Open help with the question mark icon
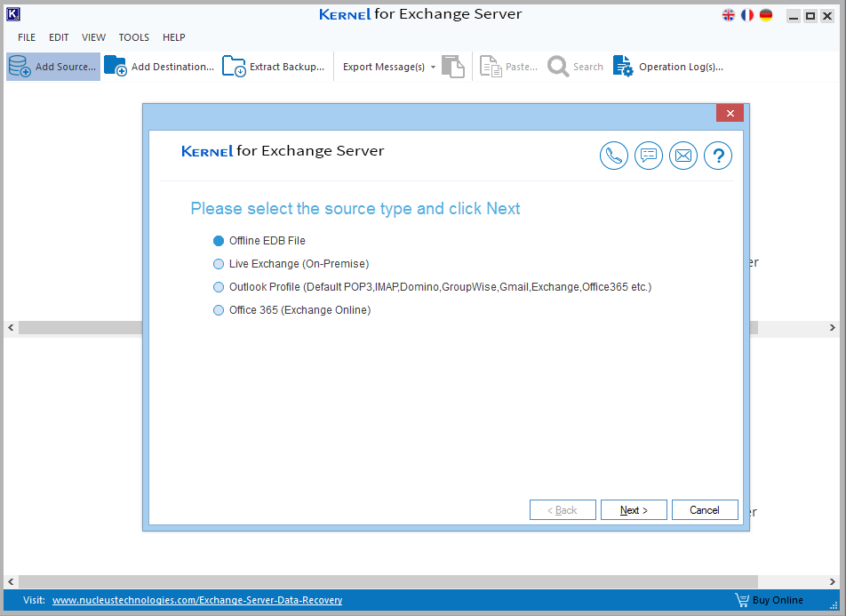This screenshot has height=616, width=846. click(718, 156)
